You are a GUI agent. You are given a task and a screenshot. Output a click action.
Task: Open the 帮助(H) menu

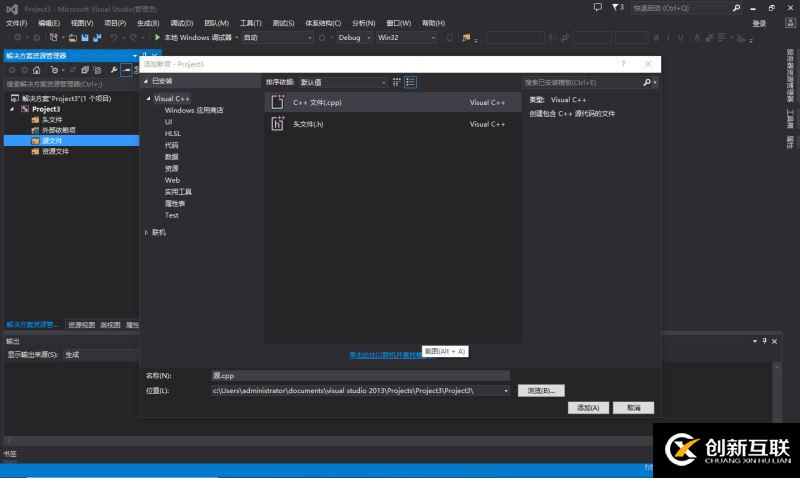433,23
